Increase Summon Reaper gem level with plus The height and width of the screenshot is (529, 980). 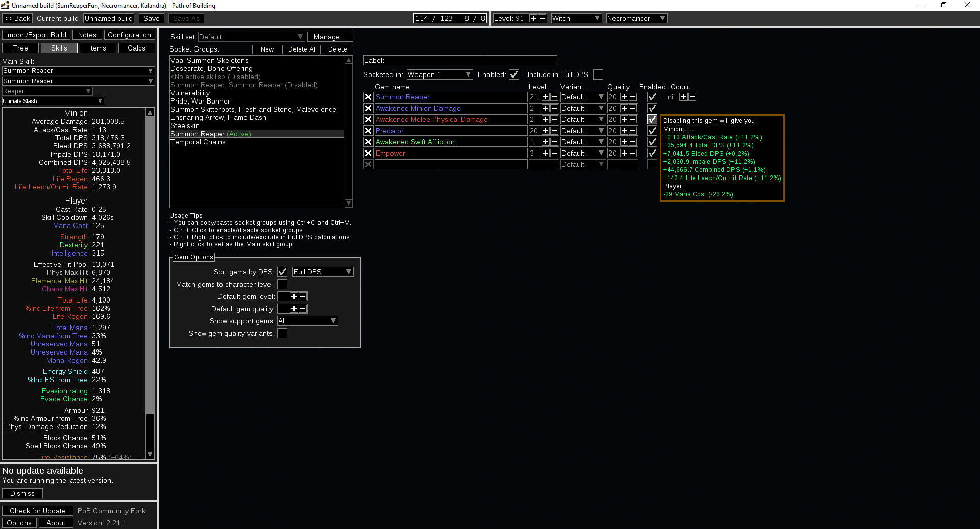click(x=546, y=97)
